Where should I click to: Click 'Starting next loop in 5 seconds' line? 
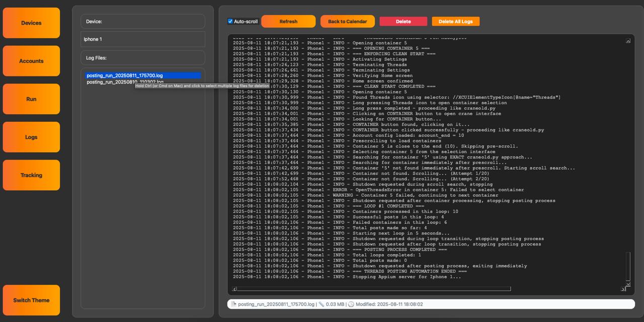click(x=342, y=233)
